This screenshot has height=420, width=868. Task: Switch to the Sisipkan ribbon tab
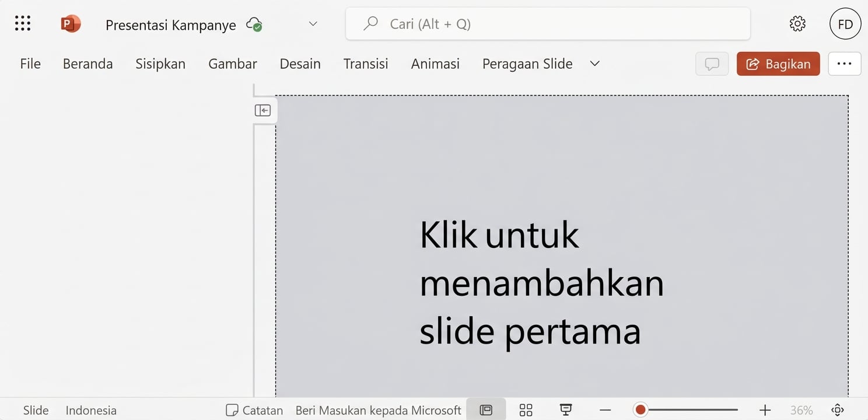(x=160, y=64)
